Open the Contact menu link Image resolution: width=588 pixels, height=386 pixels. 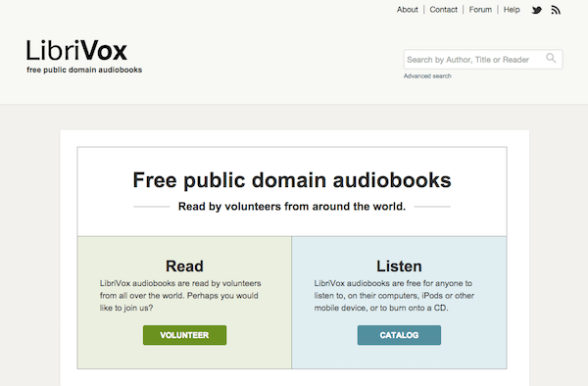click(444, 10)
